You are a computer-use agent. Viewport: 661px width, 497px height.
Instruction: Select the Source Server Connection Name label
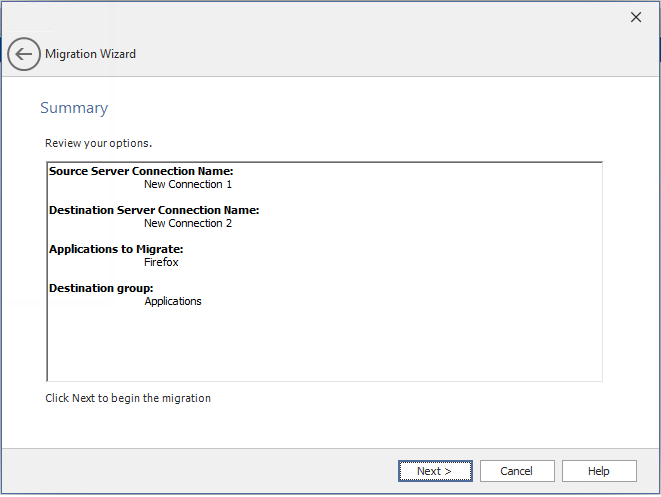point(141,171)
